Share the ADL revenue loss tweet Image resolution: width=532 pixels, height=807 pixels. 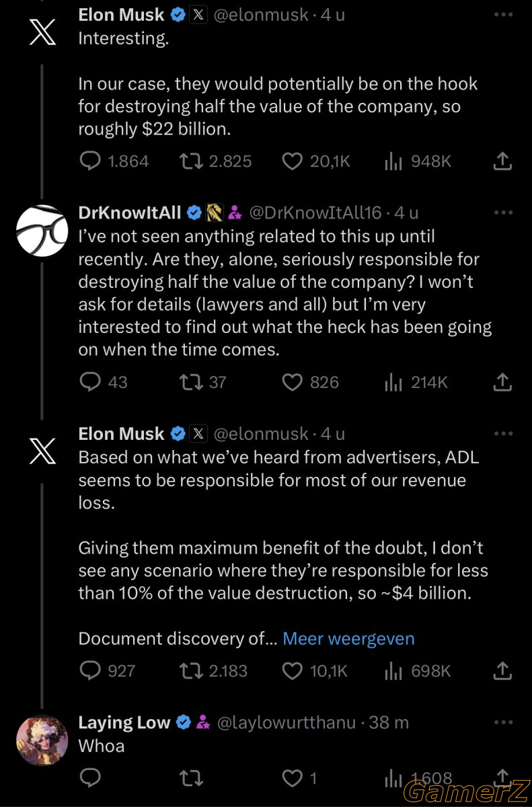click(503, 670)
